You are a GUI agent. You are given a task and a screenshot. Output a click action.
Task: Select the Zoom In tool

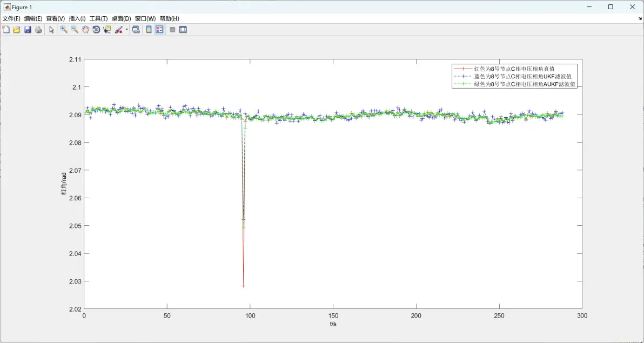click(64, 30)
